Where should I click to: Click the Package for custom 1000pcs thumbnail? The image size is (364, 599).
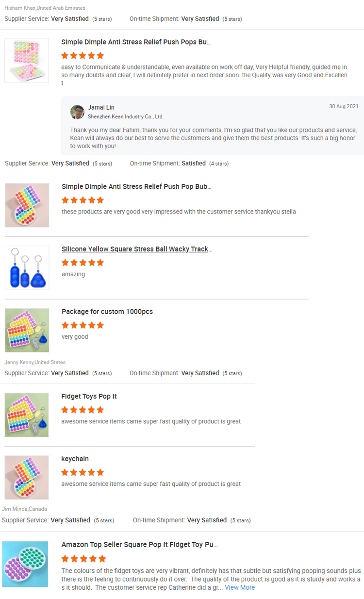(27, 330)
